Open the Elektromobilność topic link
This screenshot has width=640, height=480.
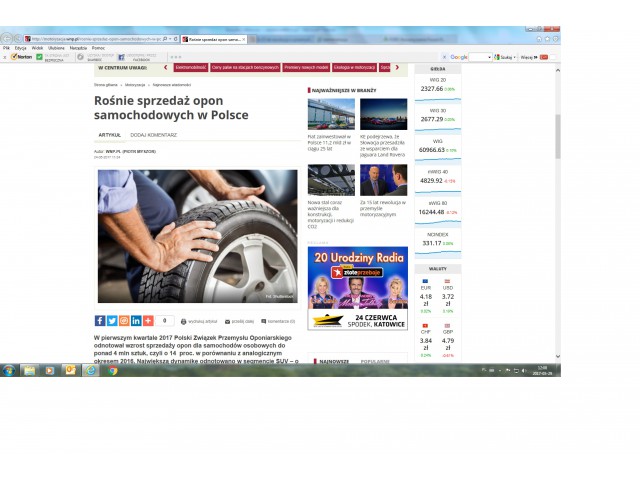(190, 67)
